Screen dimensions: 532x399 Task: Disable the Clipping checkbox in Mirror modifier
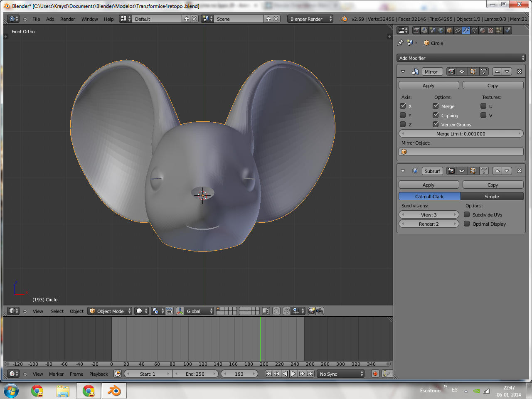pos(436,115)
